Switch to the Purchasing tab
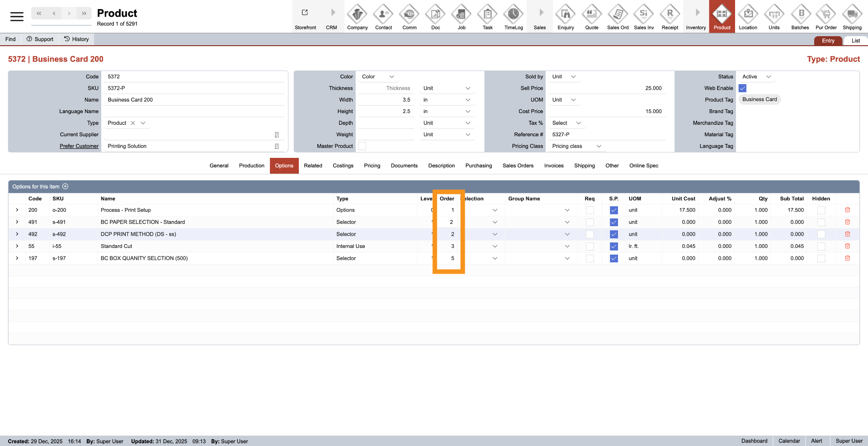Screen dimensions: 868x446 pyautogui.click(x=478, y=166)
